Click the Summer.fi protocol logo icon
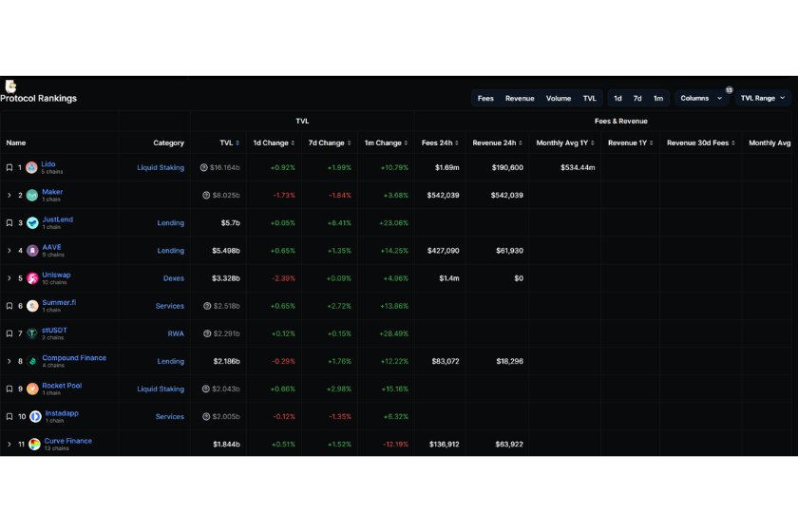The width and height of the screenshot is (798, 532). pos(32,306)
